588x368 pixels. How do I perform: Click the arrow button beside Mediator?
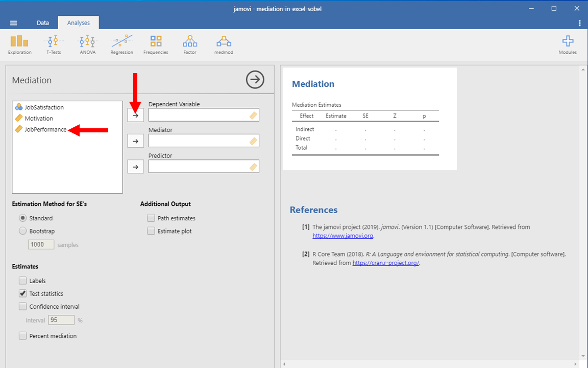135,141
